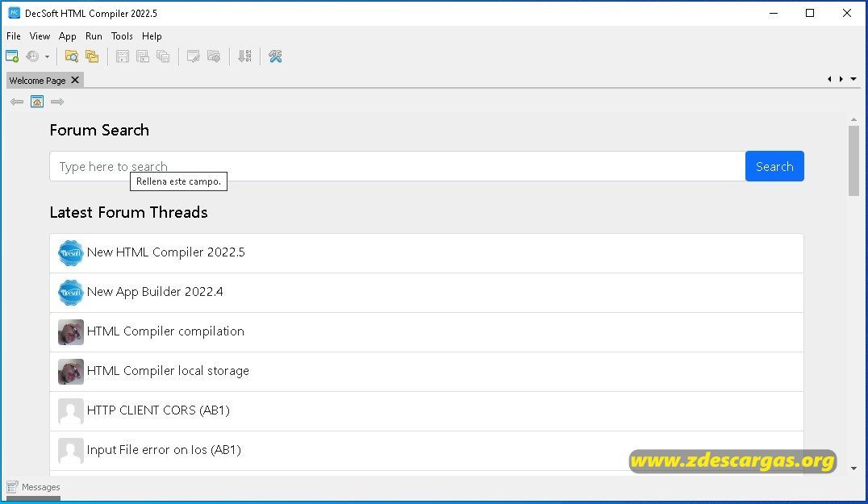Screen dimensions: 868x504
Task: Click the DecSoft HTML Compiler title icon
Action: (x=15, y=13)
